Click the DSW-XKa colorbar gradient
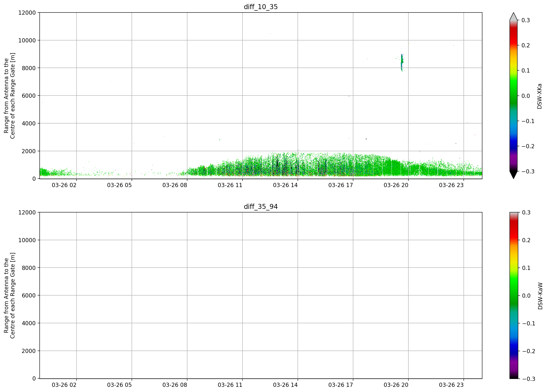Screen dimensions: 547x392 [x=513, y=96]
